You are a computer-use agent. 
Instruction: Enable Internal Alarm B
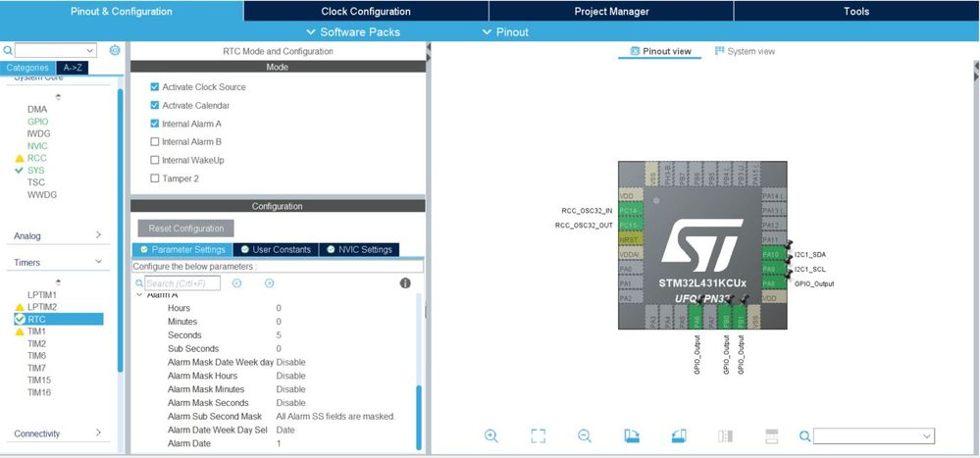pyautogui.click(x=155, y=142)
